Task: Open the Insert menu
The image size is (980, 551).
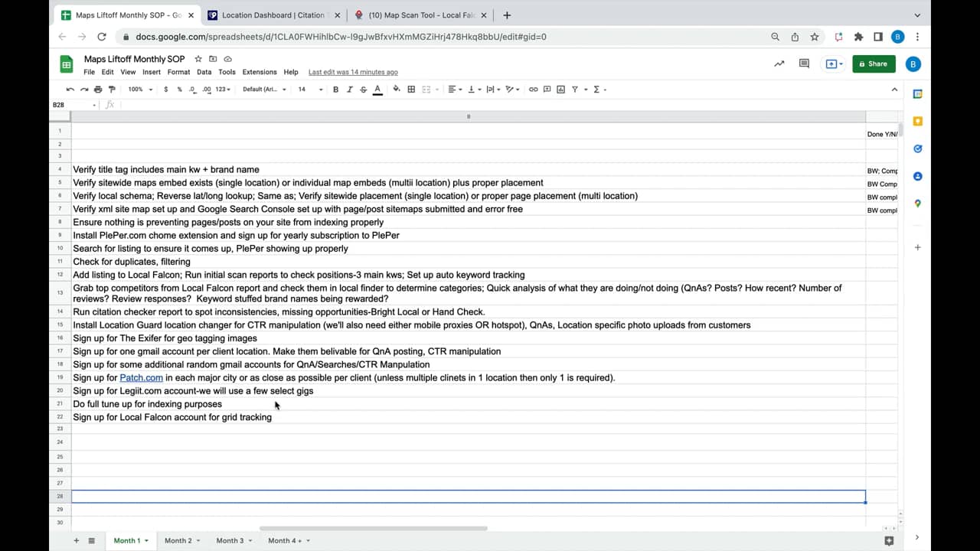Action: pyautogui.click(x=152, y=72)
